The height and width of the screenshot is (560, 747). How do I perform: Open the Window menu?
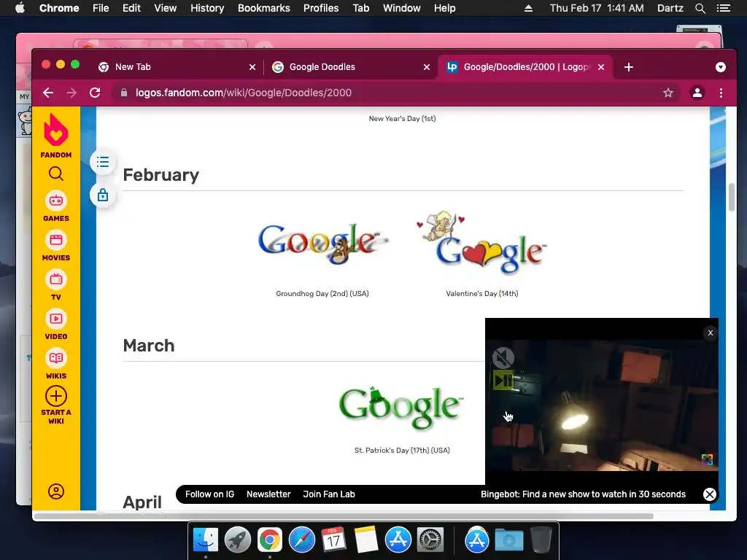402,8
